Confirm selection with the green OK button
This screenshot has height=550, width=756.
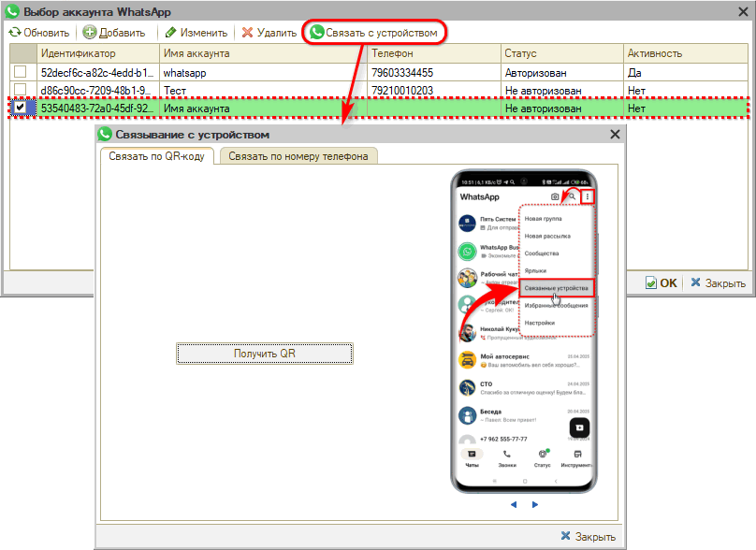[x=661, y=283]
